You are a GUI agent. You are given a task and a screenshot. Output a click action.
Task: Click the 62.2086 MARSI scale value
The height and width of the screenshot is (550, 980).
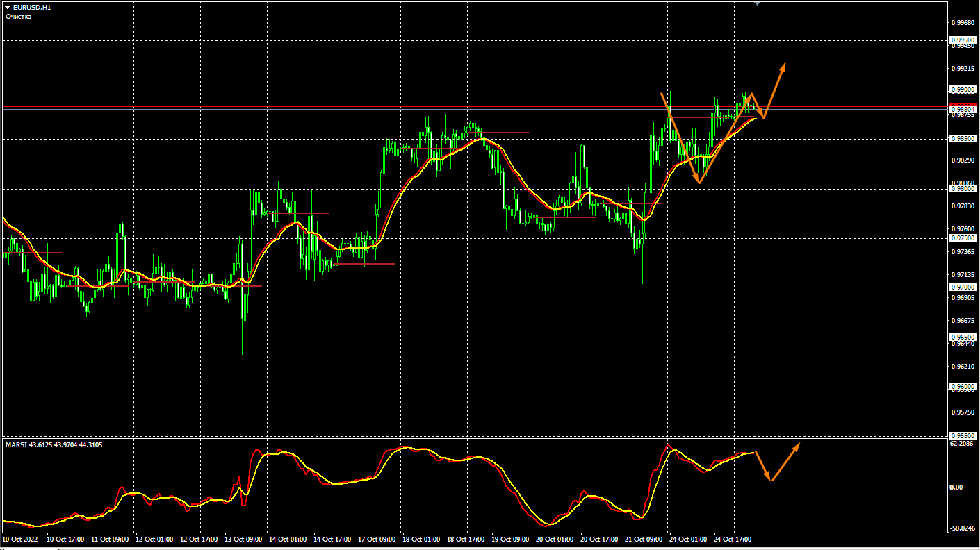point(963,443)
